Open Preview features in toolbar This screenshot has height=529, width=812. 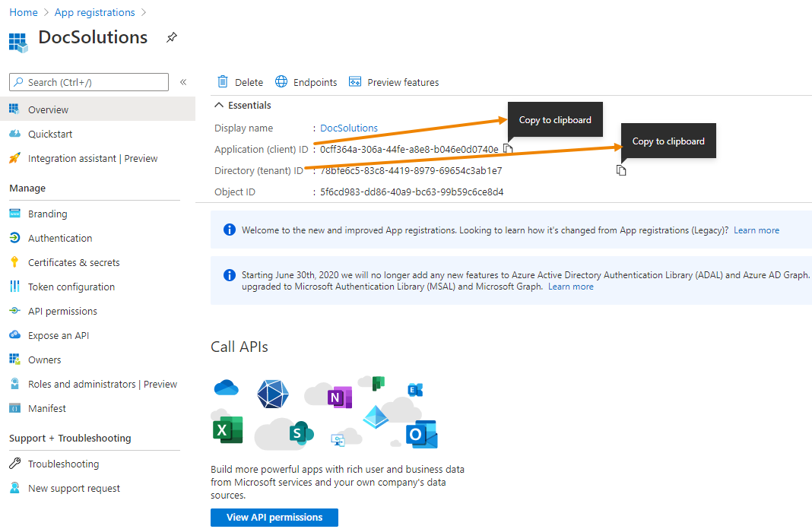click(394, 82)
